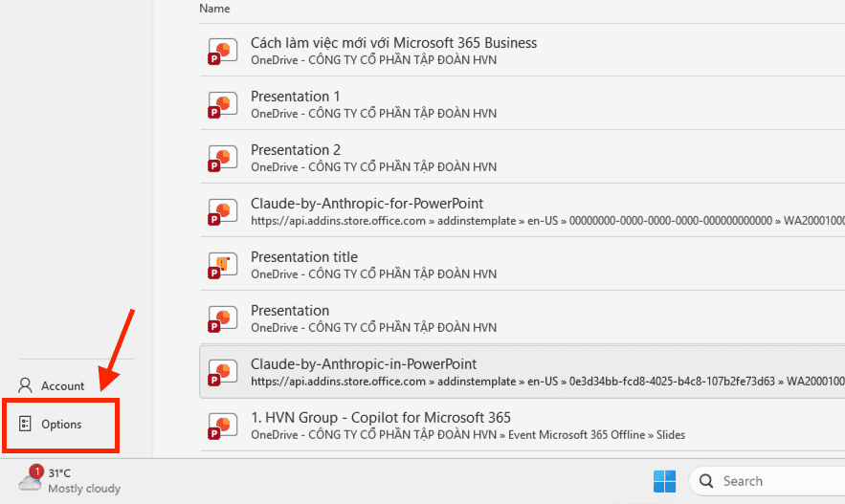Click the PowerPoint file icon for Cách làm việc mới
845x504 pixels.
(223, 51)
